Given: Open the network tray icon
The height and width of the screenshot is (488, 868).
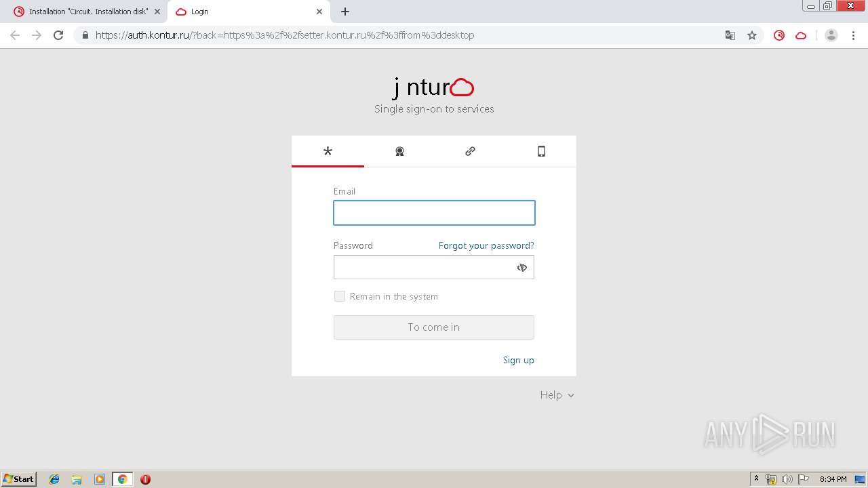Looking at the screenshot, I should [x=771, y=479].
